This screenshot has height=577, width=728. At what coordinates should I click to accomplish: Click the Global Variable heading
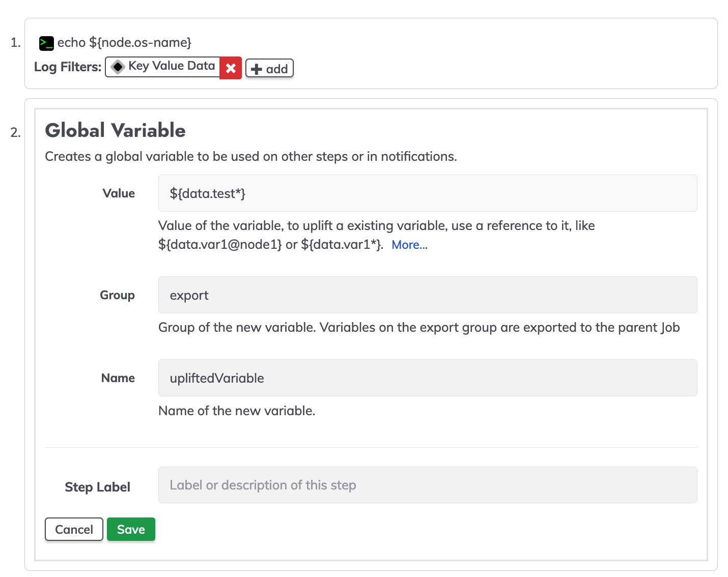[x=115, y=130]
